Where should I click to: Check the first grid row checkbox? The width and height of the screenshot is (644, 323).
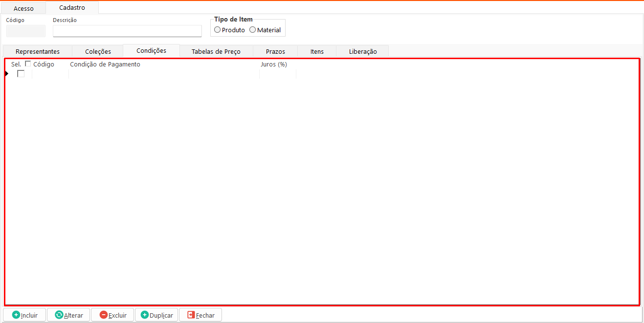pyautogui.click(x=21, y=74)
